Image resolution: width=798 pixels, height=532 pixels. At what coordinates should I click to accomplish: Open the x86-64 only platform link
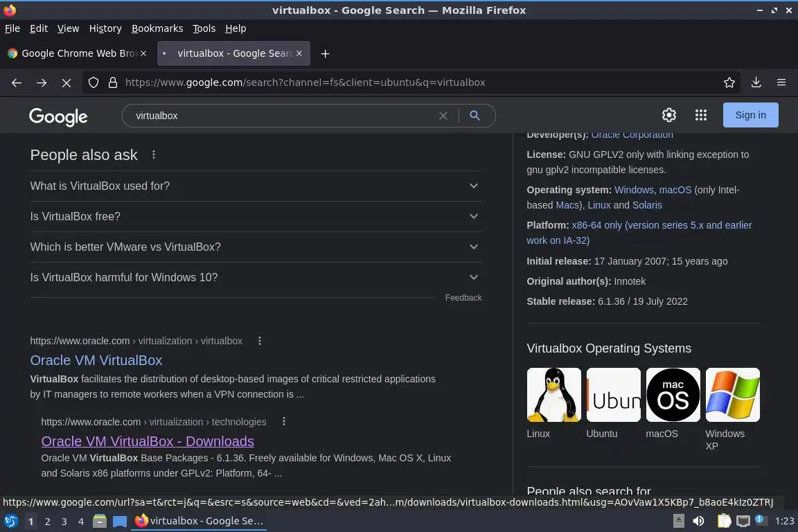(639, 233)
